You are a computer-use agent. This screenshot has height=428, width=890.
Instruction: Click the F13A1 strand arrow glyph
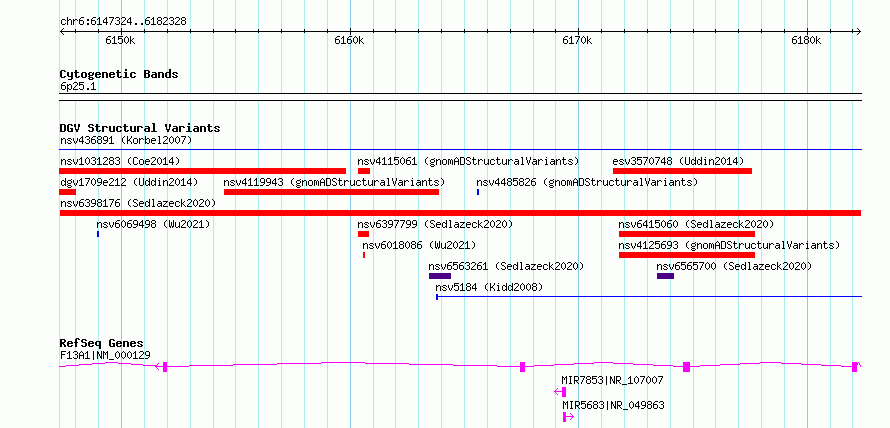pos(158,367)
